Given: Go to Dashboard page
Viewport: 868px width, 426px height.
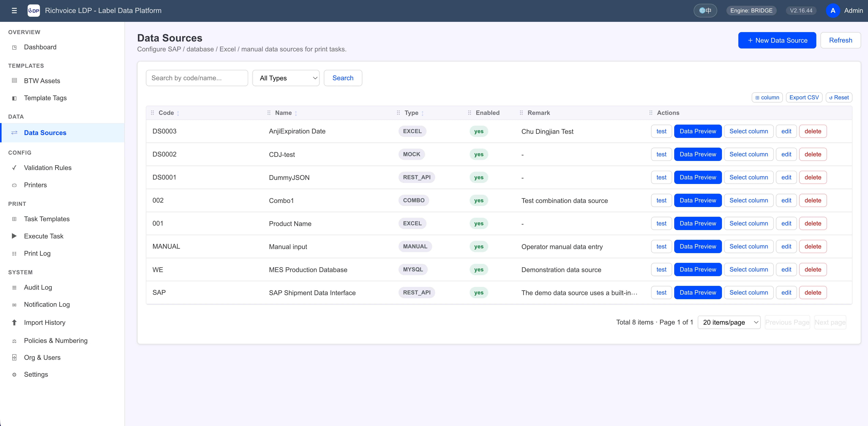Looking at the screenshot, I should click(x=40, y=47).
